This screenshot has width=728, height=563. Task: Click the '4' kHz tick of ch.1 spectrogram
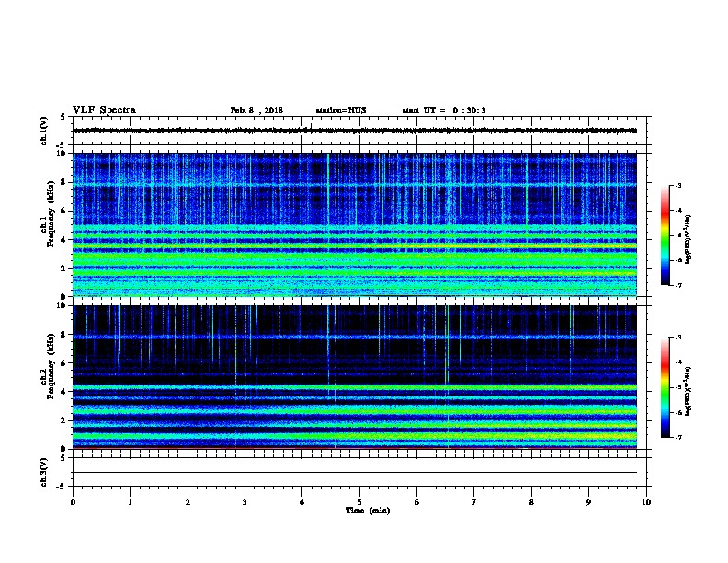(x=64, y=239)
